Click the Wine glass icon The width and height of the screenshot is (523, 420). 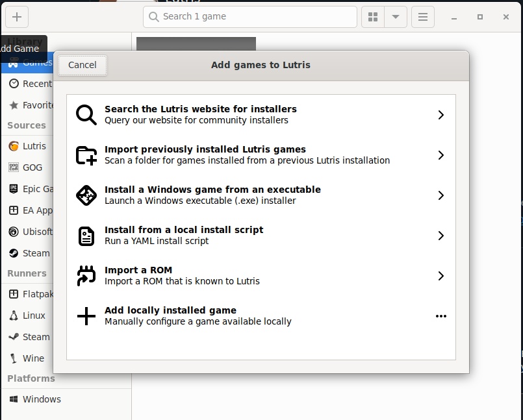tap(14, 358)
